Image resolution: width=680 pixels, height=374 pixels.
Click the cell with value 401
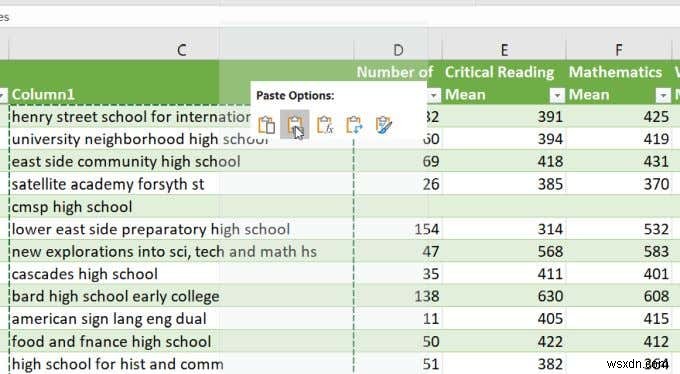[619, 274]
